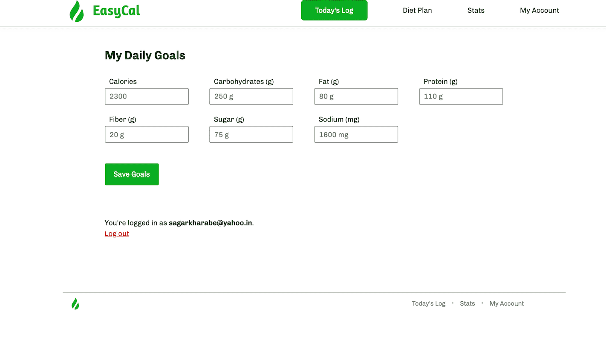Screen dimensions: 606x364
Task: Click into the Fat (g) field
Action: pyautogui.click(x=356, y=96)
